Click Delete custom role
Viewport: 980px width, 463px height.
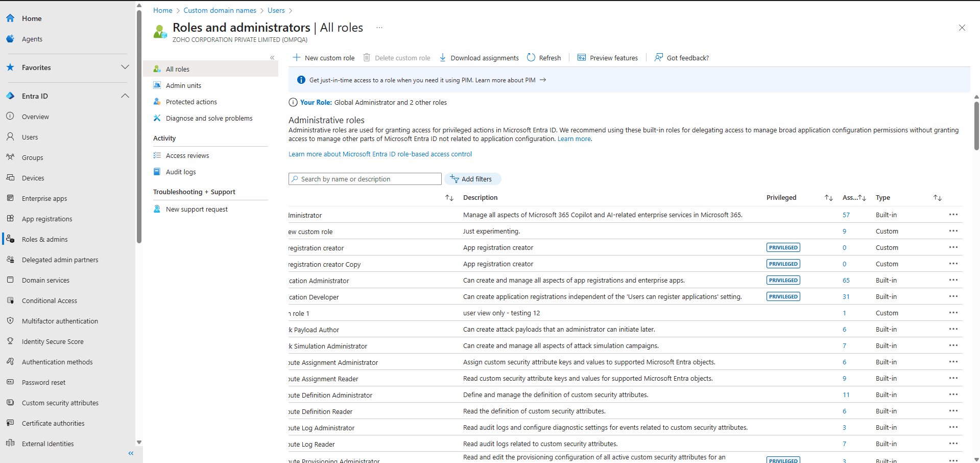point(396,57)
